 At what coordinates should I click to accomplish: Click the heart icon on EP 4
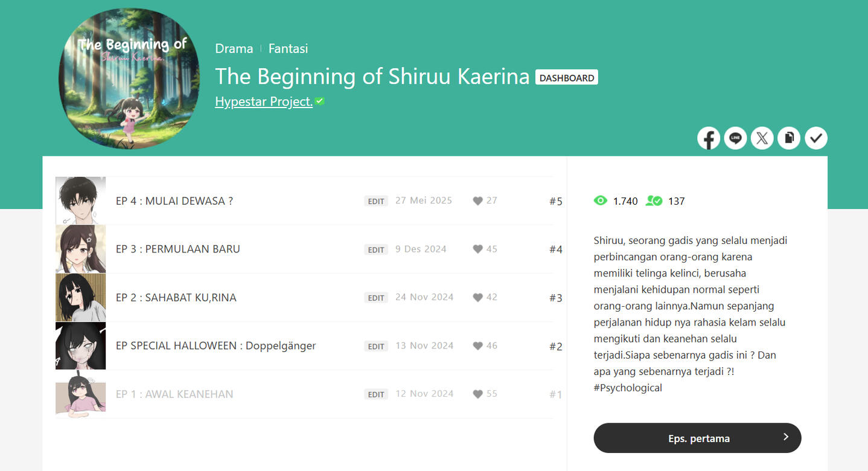tap(477, 200)
